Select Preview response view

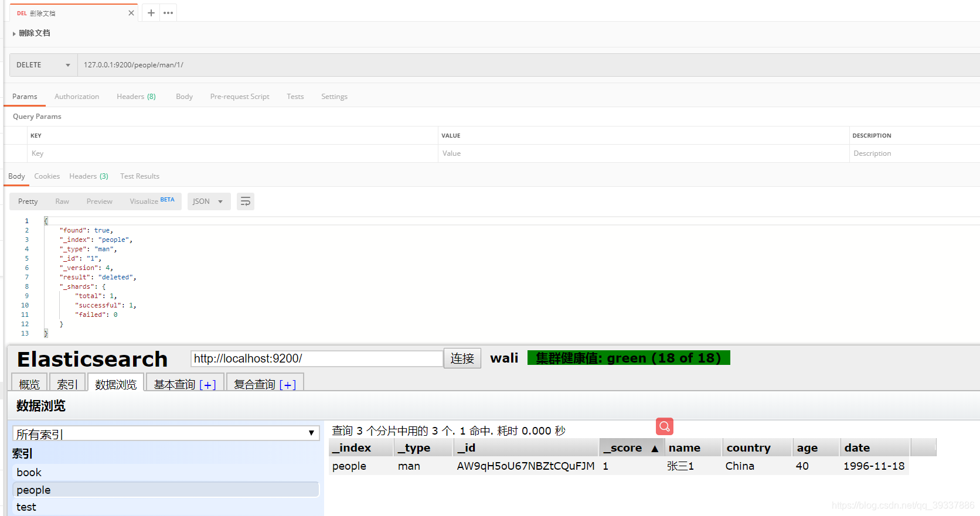[x=99, y=201]
